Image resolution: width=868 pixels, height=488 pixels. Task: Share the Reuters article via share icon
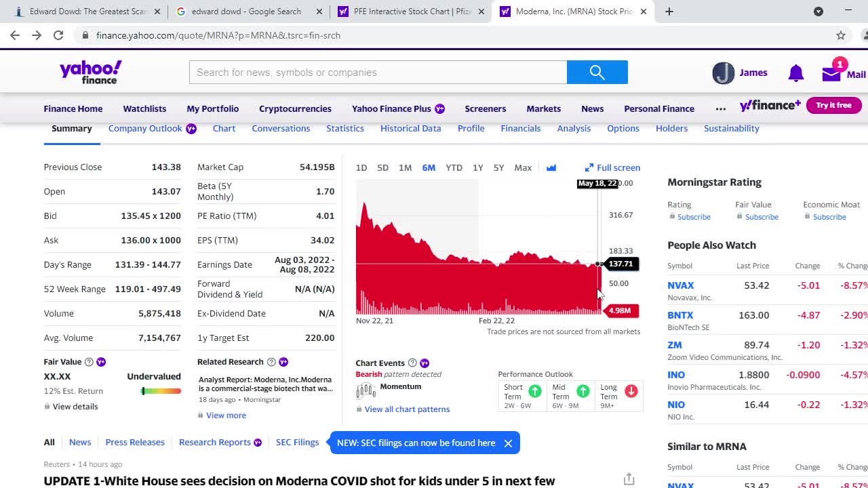click(x=629, y=479)
